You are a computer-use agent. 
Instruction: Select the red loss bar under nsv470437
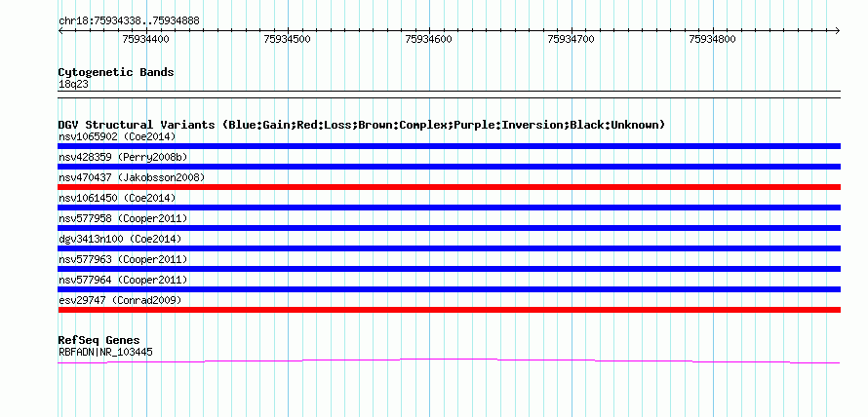[x=449, y=187]
